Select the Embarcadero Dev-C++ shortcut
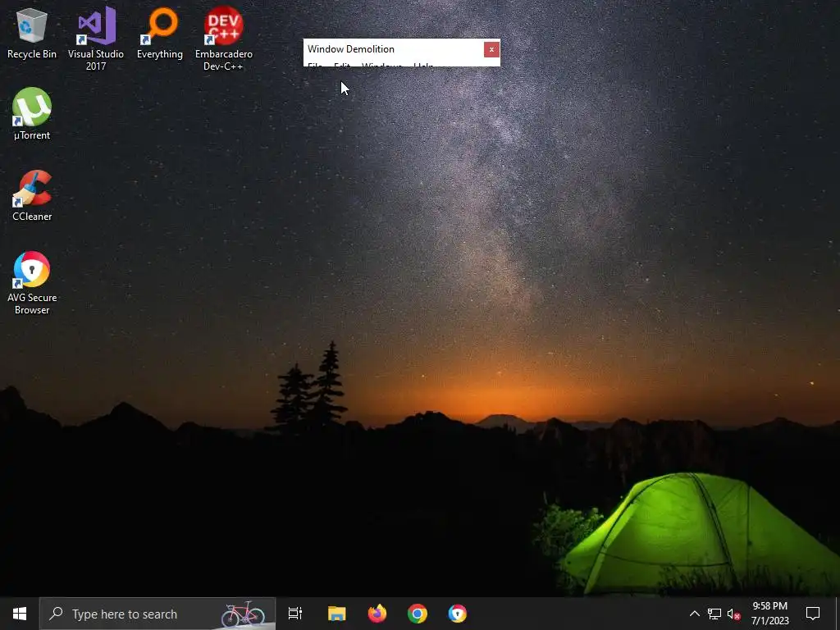This screenshot has height=630, width=840. click(223, 39)
